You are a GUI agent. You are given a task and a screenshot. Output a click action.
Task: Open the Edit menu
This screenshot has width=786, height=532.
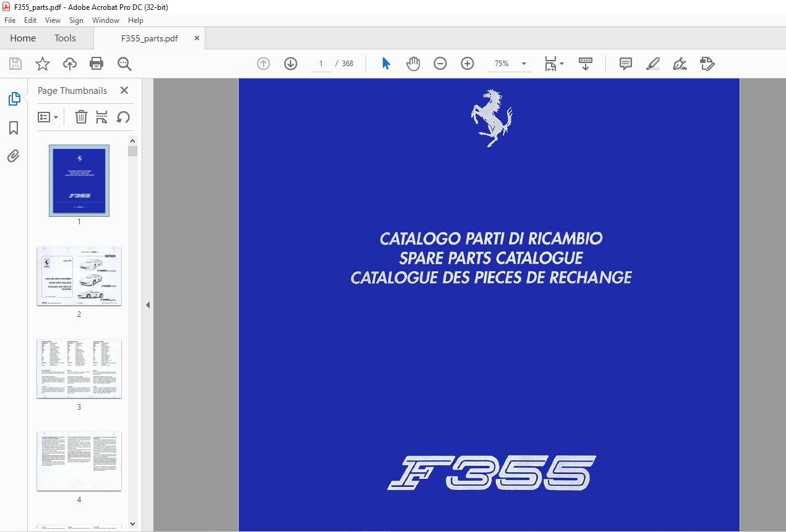pyautogui.click(x=30, y=20)
